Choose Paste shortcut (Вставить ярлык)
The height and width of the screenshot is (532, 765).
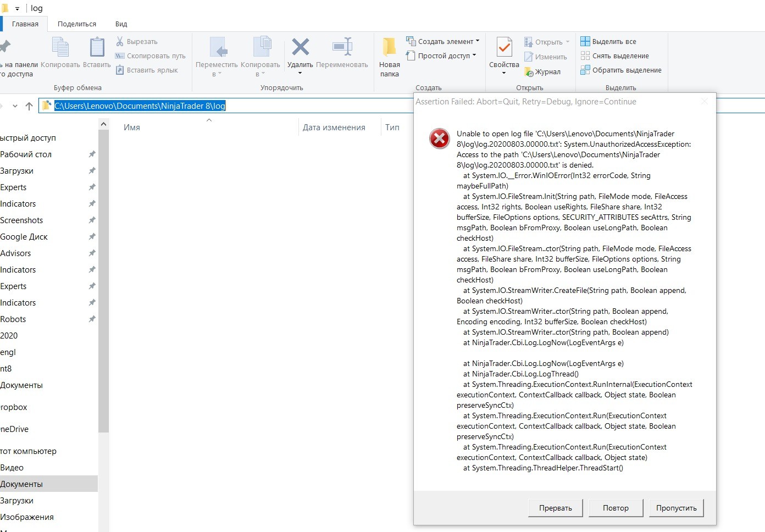146,70
